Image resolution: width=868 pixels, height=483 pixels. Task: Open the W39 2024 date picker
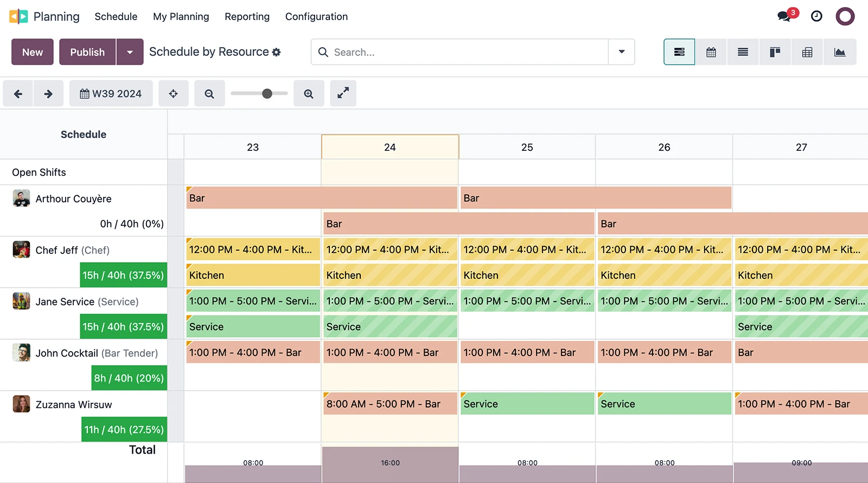coord(111,94)
